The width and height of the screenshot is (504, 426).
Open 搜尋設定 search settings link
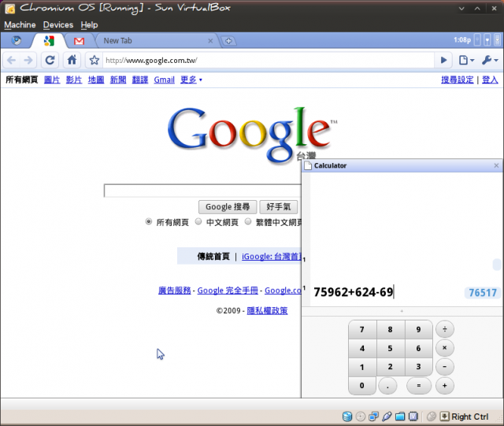tap(458, 80)
